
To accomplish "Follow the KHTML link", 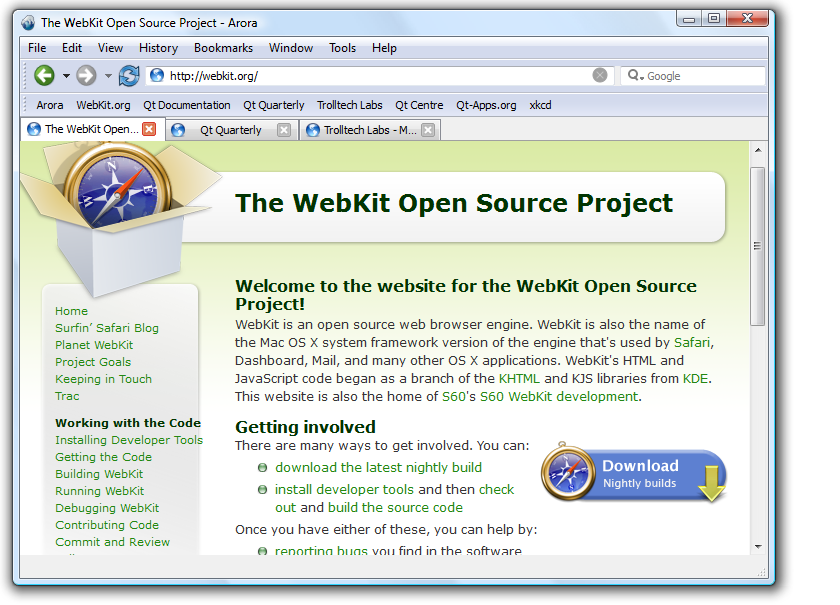I will click(519, 379).
